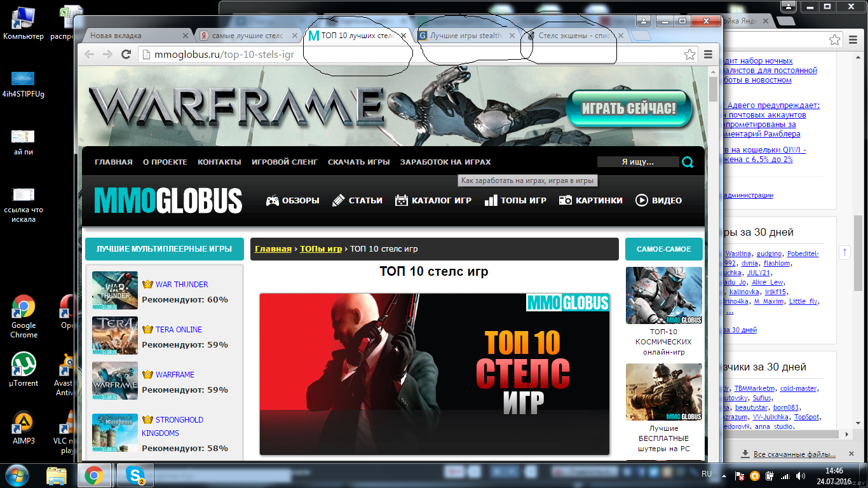
Task: Bookmark mmoglobus page with the star icon
Action: click(689, 55)
